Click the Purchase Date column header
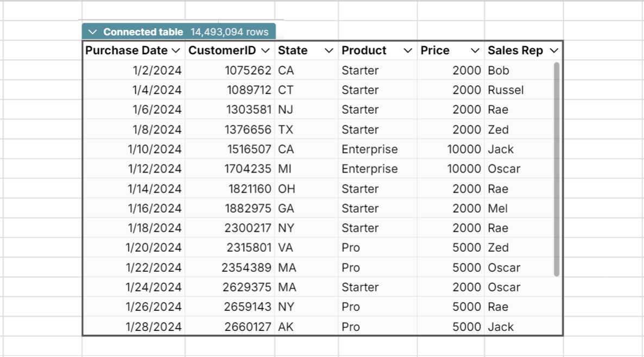 click(x=126, y=50)
